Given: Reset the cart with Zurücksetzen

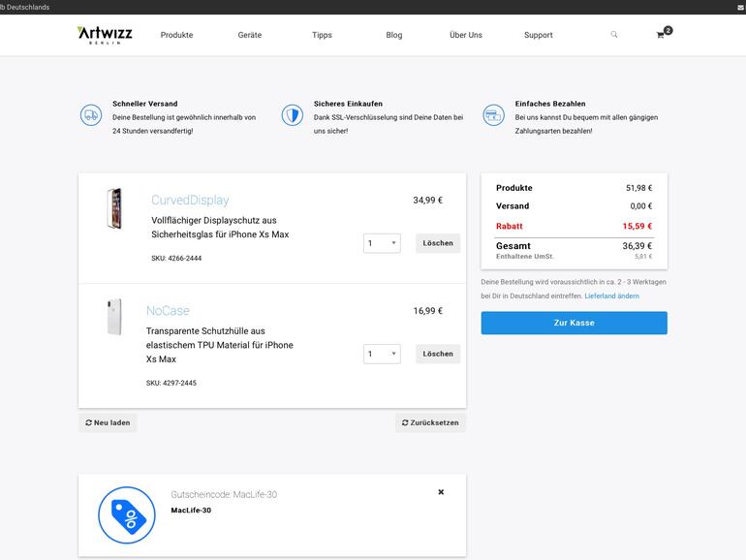Looking at the screenshot, I should coord(430,422).
